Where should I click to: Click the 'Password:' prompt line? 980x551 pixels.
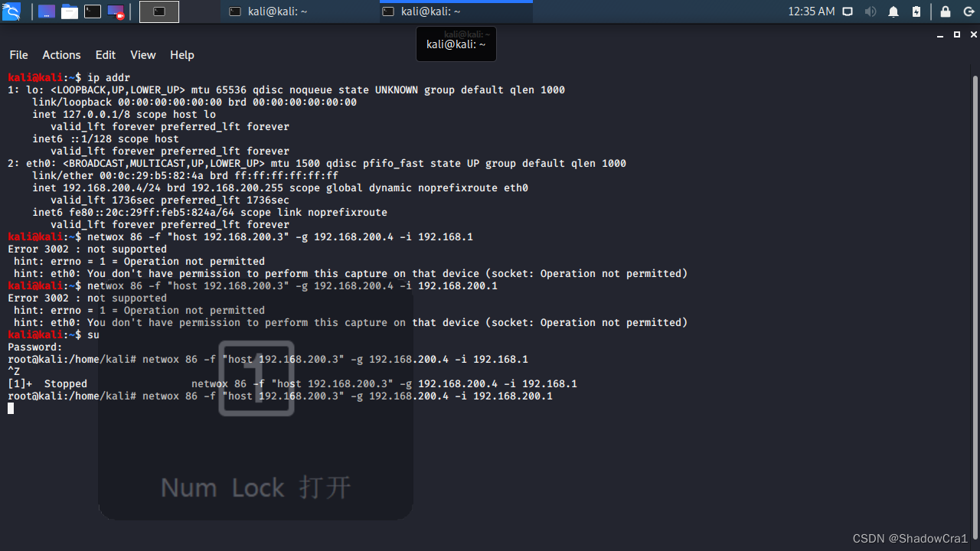click(x=35, y=347)
